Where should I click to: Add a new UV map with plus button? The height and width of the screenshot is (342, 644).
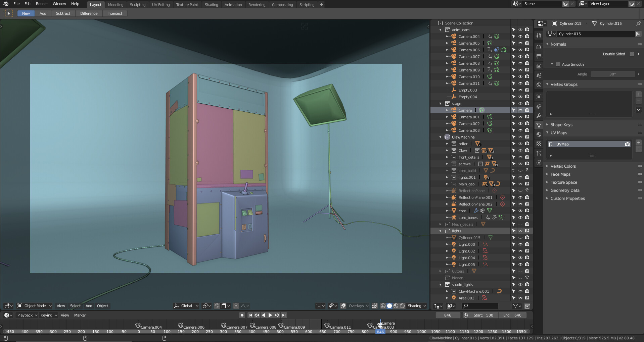pos(639,142)
